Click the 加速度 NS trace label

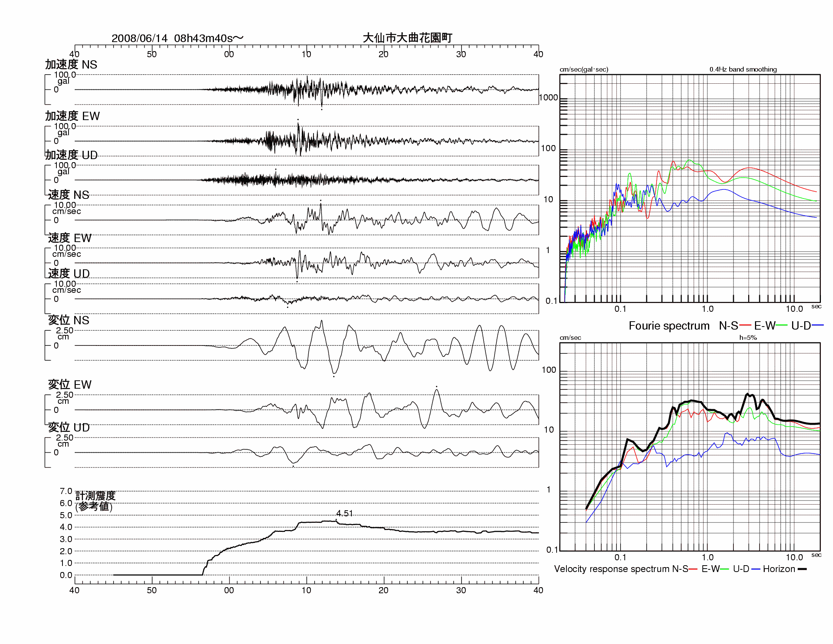tap(71, 64)
